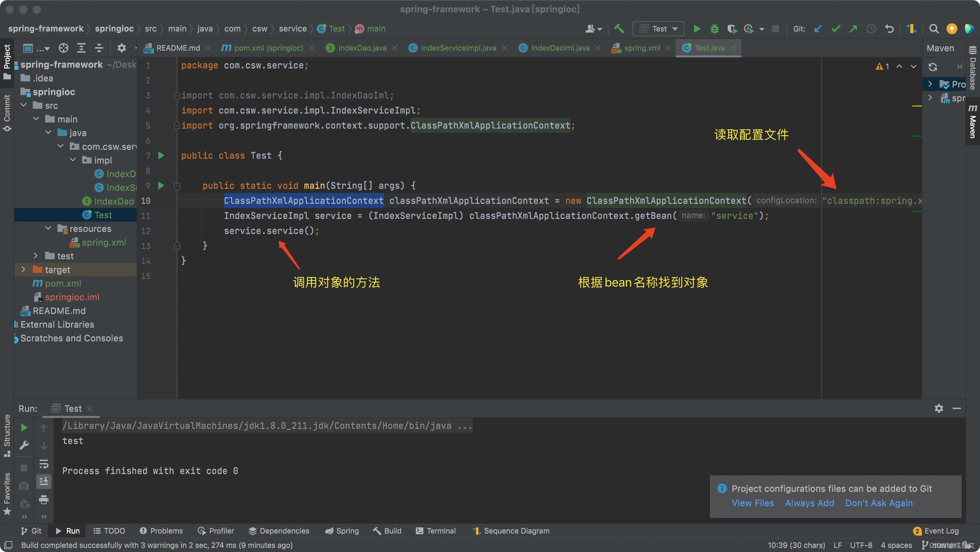Open Run panel settings gear
The width and height of the screenshot is (980, 552).
[939, 408]
